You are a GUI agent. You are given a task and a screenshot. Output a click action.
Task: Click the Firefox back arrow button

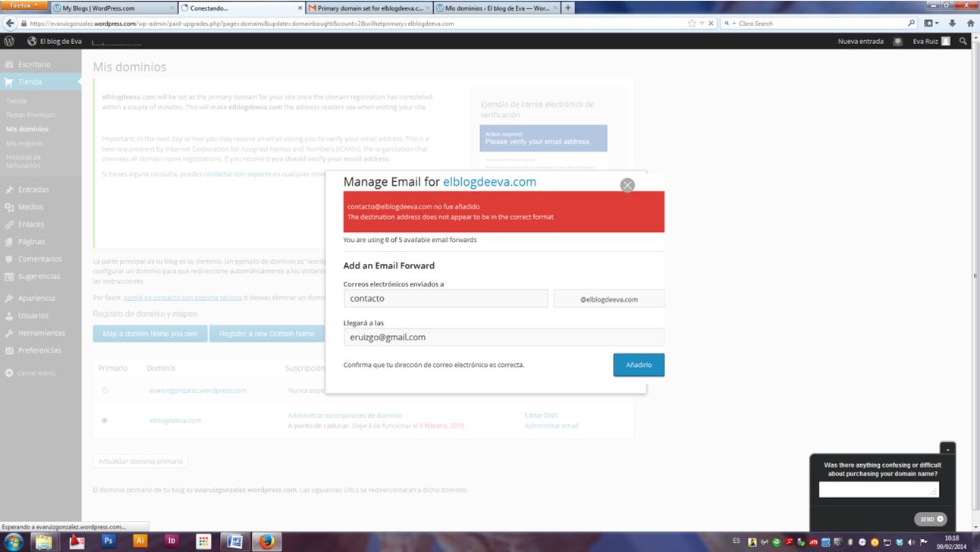click(x=10, y=24)
